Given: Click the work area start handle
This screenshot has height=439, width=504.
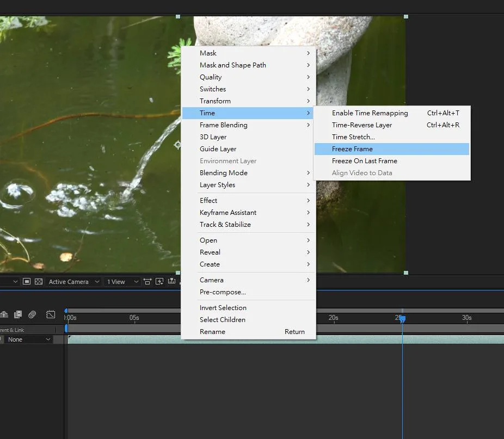Looking at the screenshot, I should (x=66, y=329).
